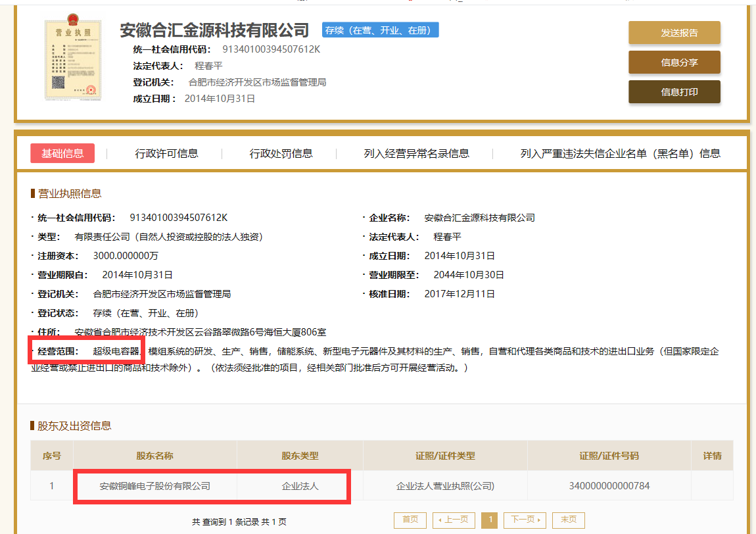This screenshot has width=756, height=534.
Task: Click the 登记机关 value in the header card
Action: 257,82
